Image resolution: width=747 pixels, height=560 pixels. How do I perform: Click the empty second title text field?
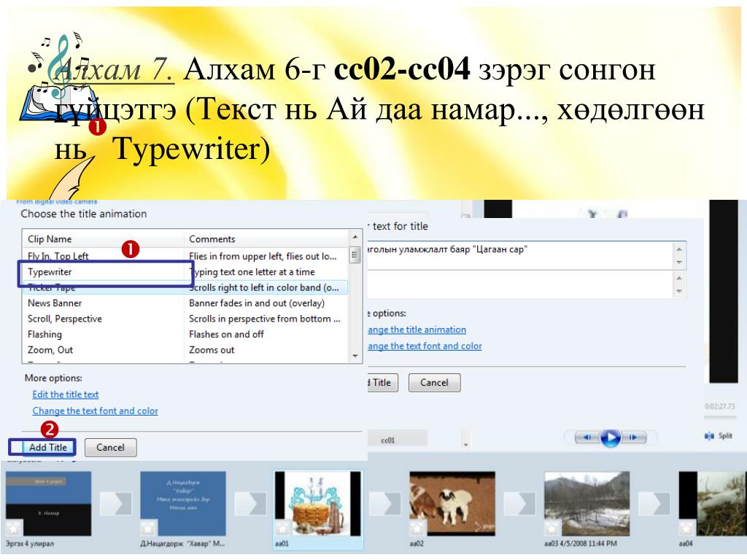[x=519, y=285]
